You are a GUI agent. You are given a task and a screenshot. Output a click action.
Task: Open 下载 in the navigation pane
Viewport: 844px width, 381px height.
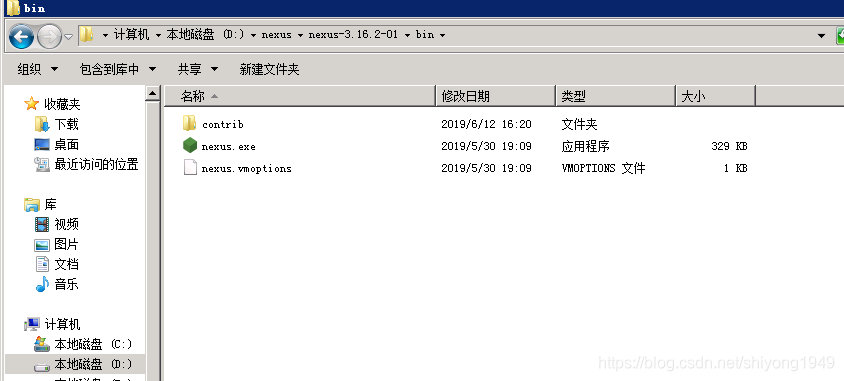66,124
